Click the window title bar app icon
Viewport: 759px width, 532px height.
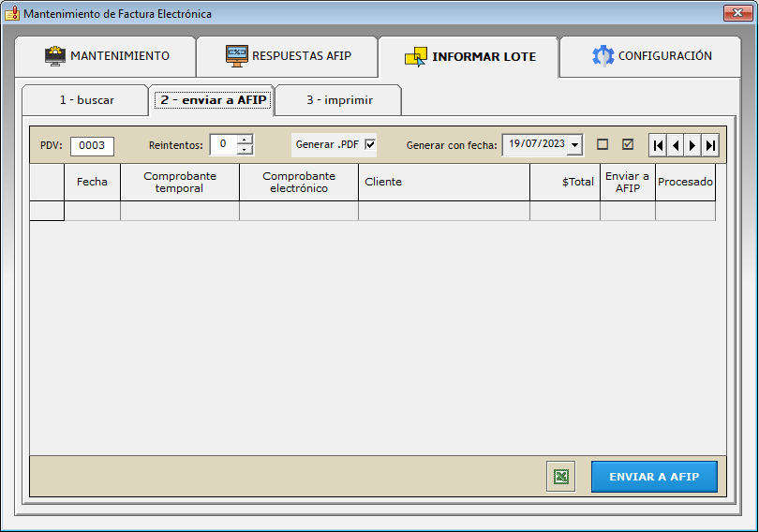[12, 13]
